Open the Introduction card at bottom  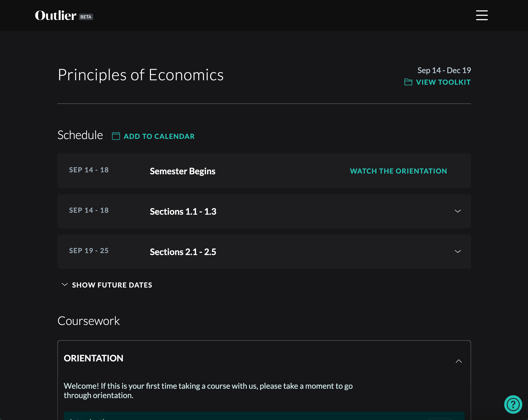coord(246,417)
